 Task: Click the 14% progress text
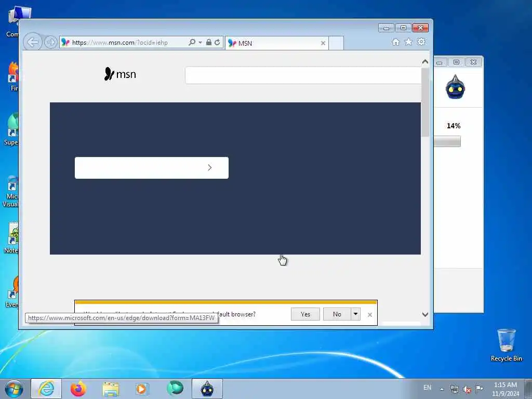coord(454,126)
